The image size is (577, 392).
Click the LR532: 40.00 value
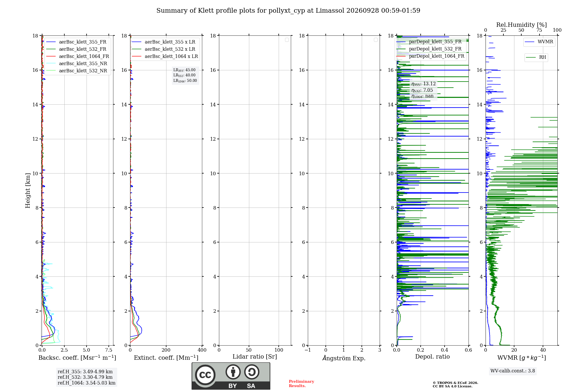(x=184, y=75)
